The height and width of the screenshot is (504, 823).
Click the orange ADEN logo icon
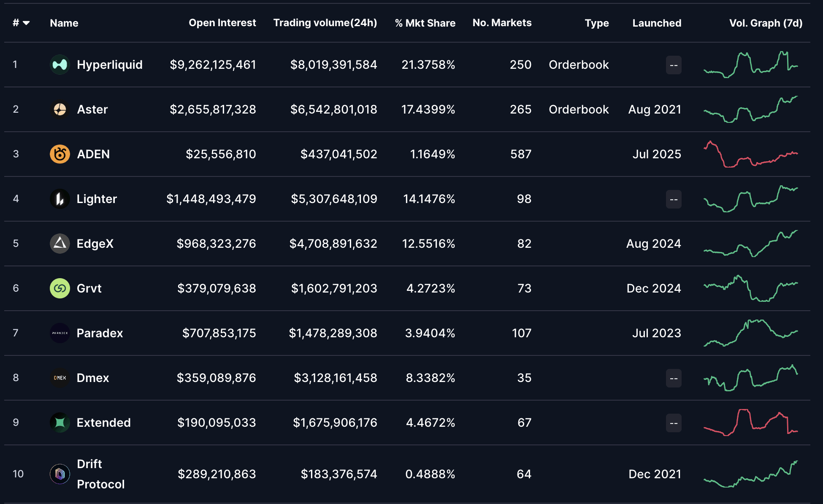coord(60,154)
